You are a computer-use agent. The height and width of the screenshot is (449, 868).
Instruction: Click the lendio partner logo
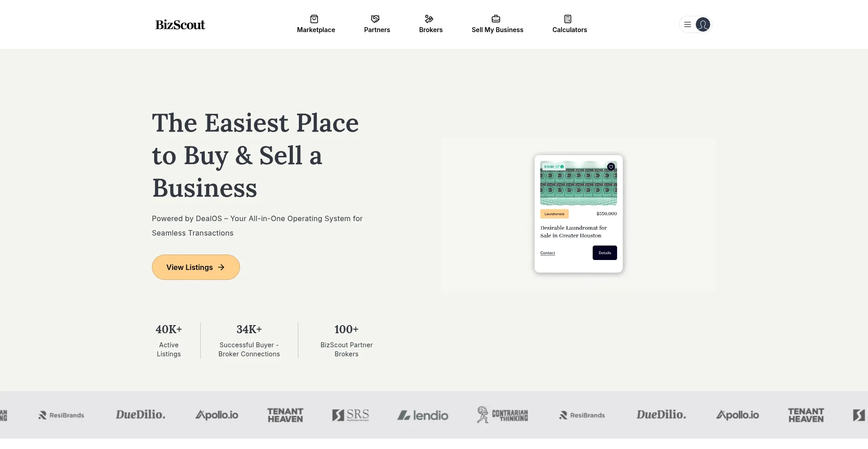[423, 415]
